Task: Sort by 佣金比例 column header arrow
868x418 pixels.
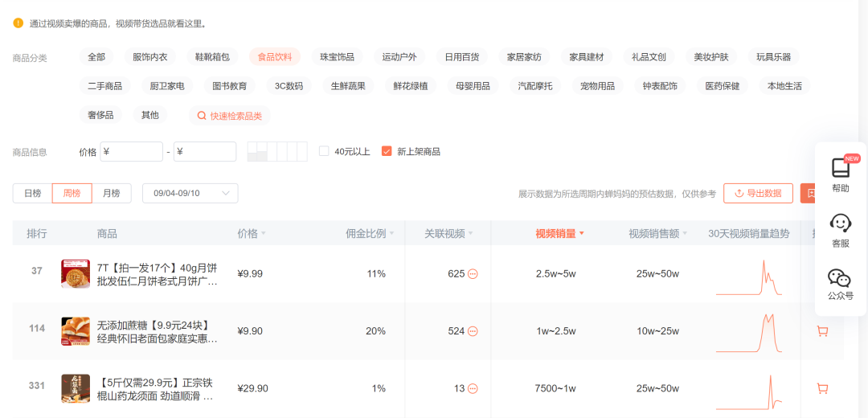Action: (x=392, y=235)
